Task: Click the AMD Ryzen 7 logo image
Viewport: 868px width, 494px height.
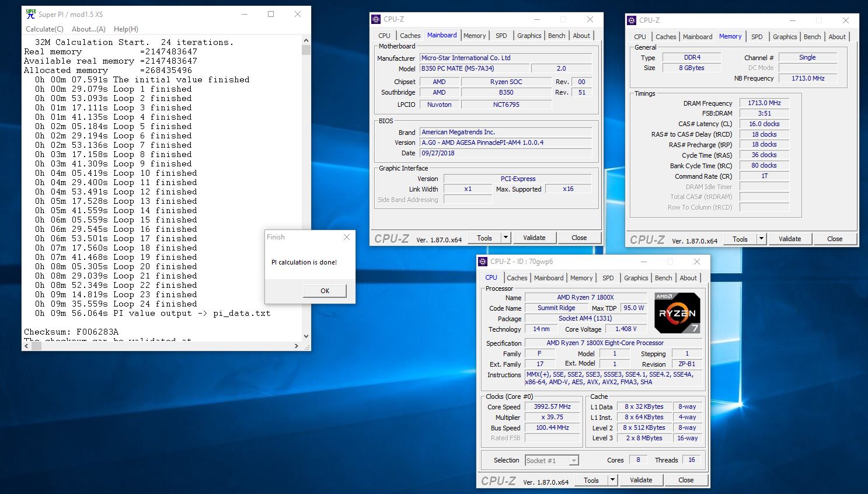Action: click(x=677, y=313)
